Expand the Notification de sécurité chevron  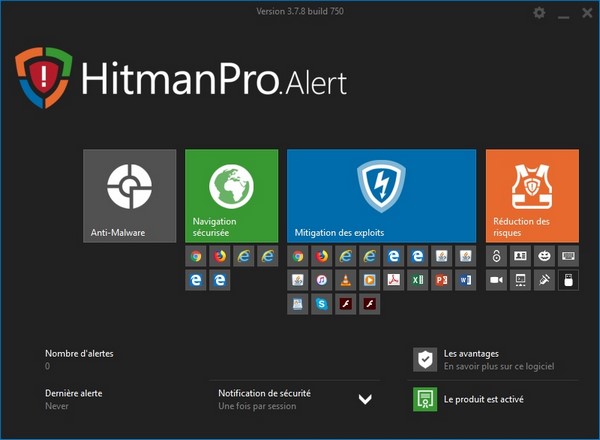point(365,399)
